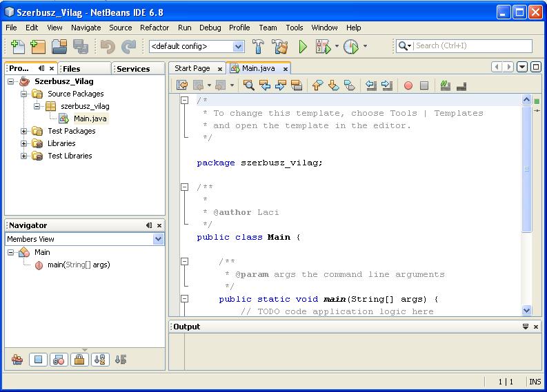547x392 pixels.
Task: Click the Debug Main Project icon
Action: (323, 47)
